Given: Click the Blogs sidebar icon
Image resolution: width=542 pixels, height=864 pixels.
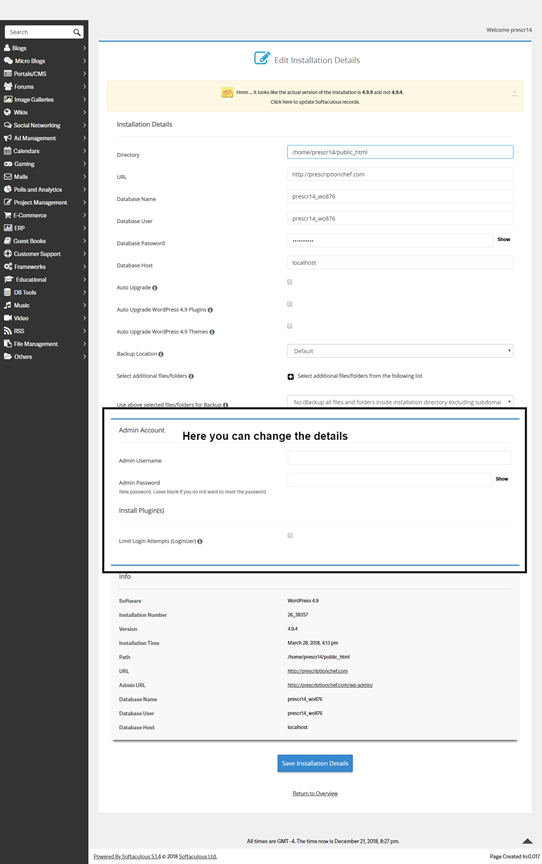Looking at the screenshot, I should pos(7,48).
